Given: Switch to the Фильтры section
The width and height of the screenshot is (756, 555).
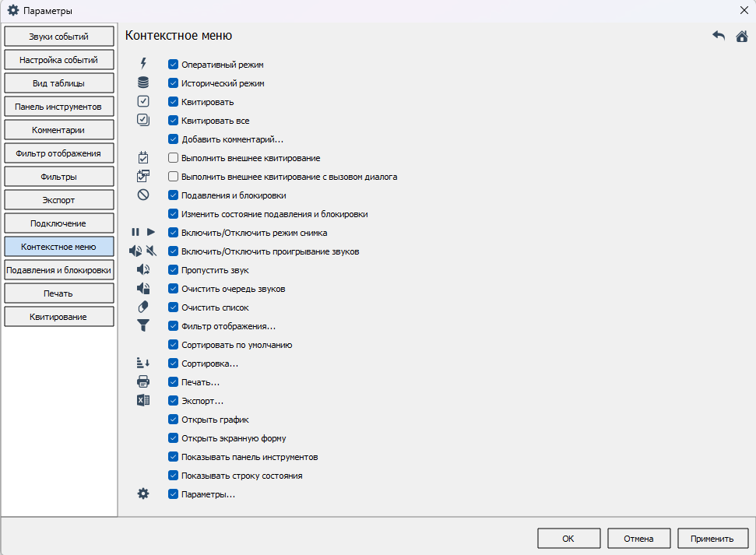Looking at the screenshot, I should 58,177.
